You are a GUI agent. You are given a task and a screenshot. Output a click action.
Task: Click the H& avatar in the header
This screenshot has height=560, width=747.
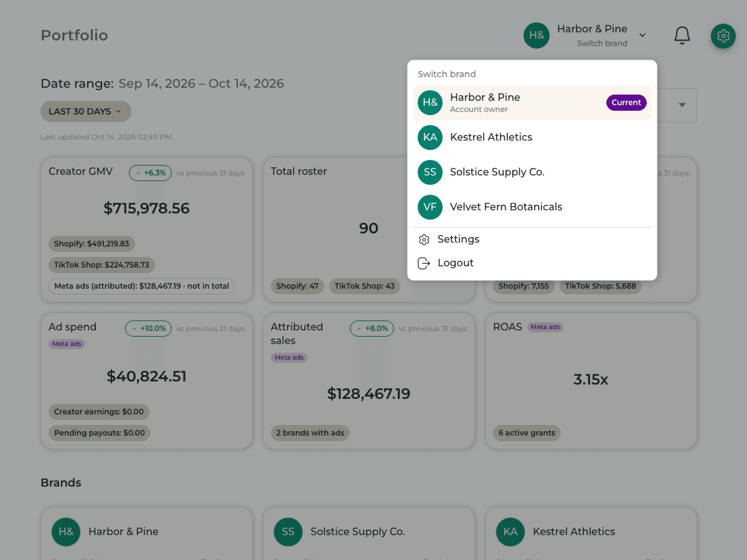point(536,35)
